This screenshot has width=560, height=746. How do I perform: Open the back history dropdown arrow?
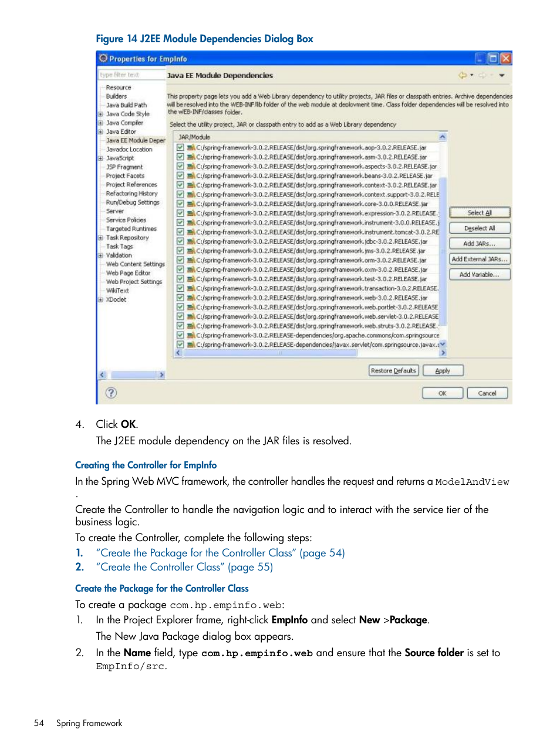pos(471,75)
